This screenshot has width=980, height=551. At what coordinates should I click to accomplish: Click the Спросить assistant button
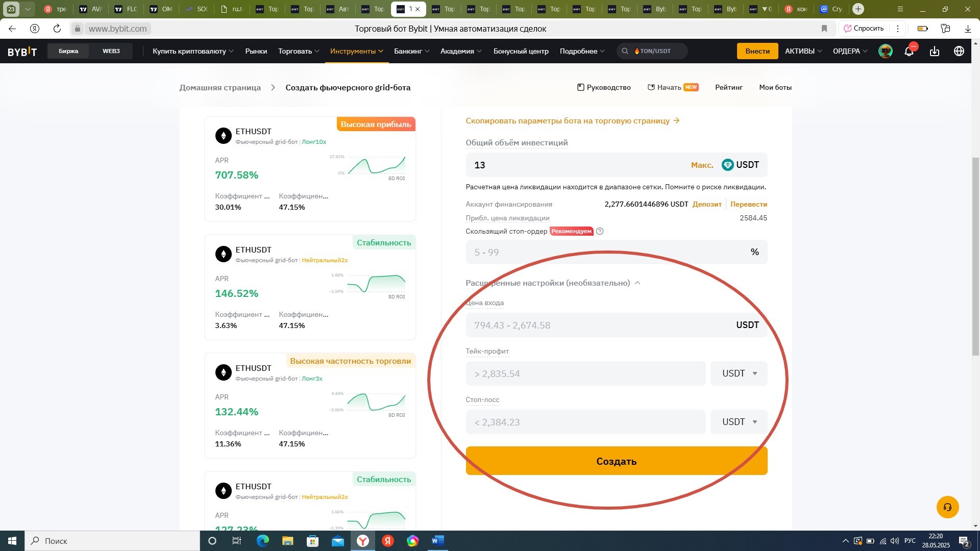point(864,29)
